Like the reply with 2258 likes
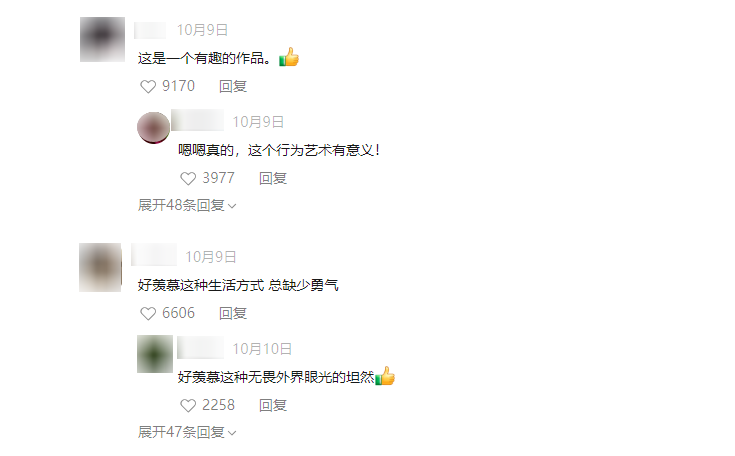 tap(188, 405)
